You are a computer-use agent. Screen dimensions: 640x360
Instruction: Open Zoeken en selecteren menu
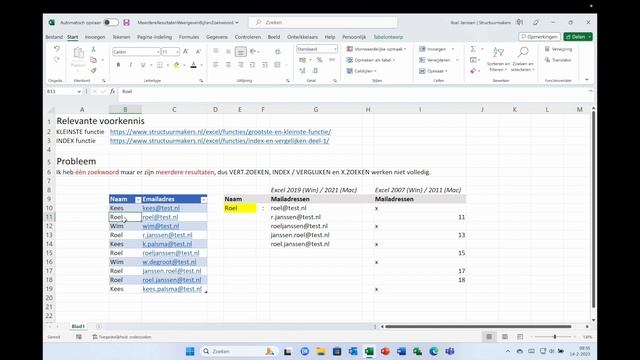click(523, 59)
